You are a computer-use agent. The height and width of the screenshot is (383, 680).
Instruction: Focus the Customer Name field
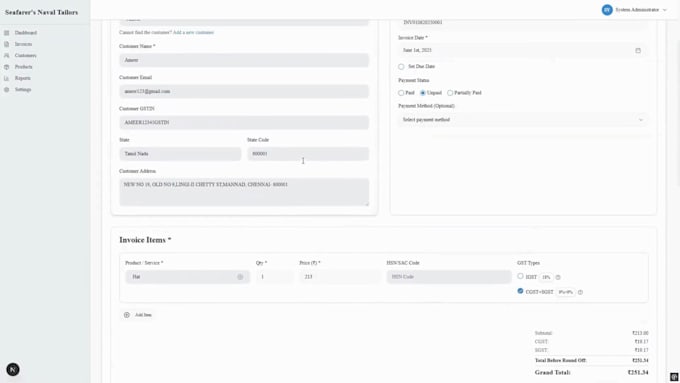coord(244,60)
